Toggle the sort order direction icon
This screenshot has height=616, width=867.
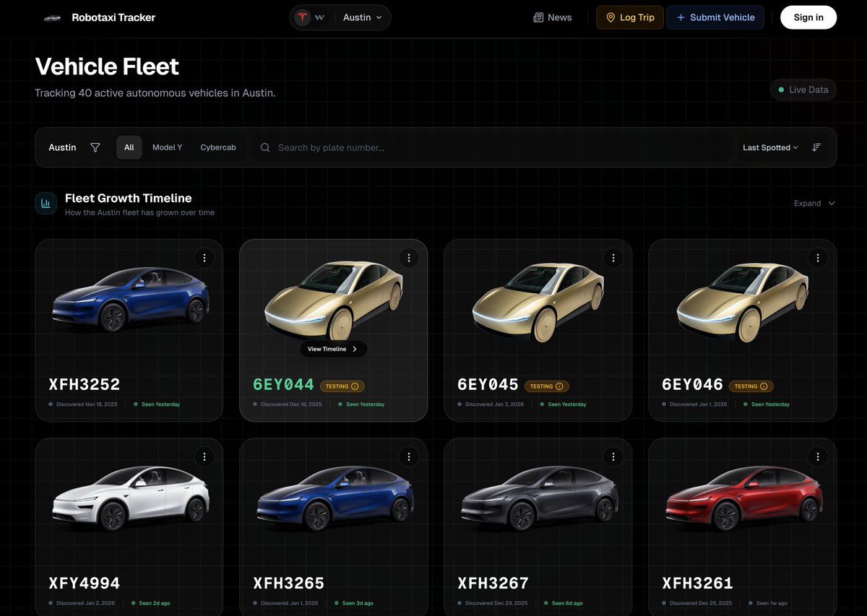[x=816, y=147]
